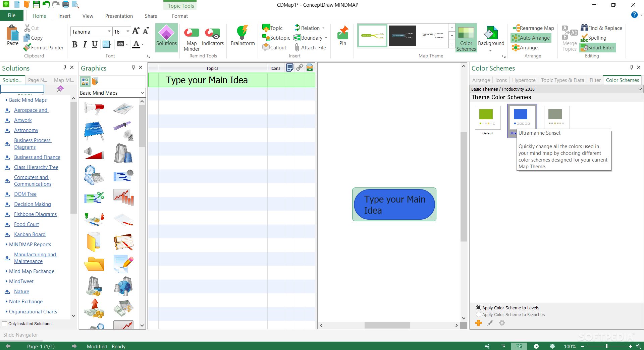Switch to the Insert ribbon tab
The height and width of the screenshot is (350, 644).
coord(64,16)
